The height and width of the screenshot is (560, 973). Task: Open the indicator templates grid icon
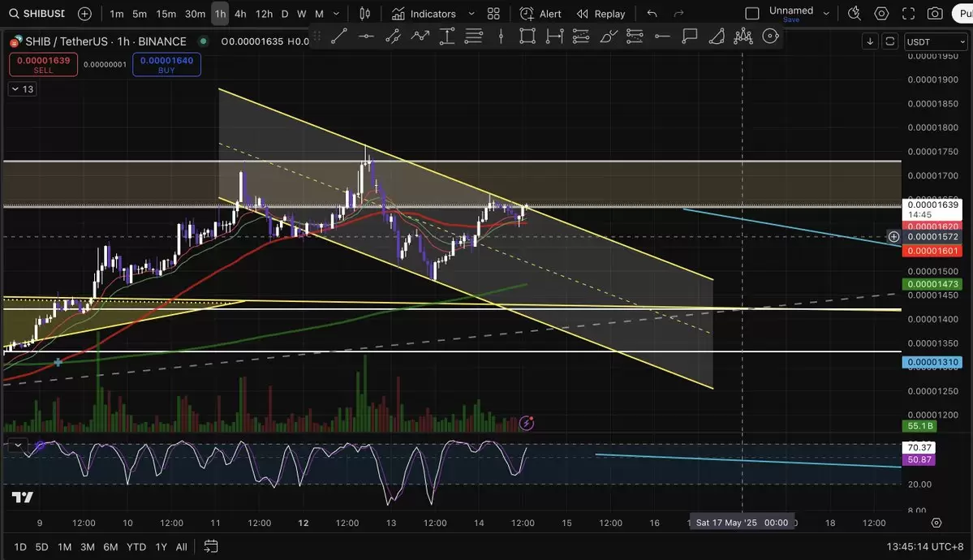coord(493,14)
